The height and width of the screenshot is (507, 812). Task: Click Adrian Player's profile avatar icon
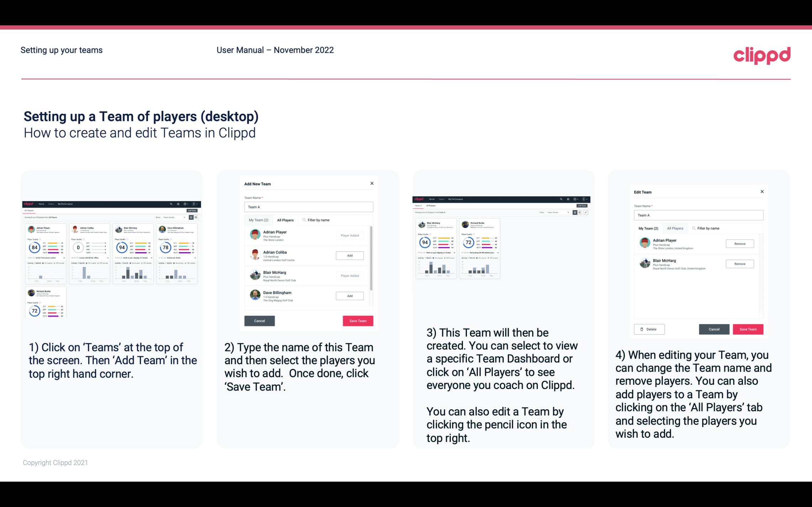pos(255,235)
